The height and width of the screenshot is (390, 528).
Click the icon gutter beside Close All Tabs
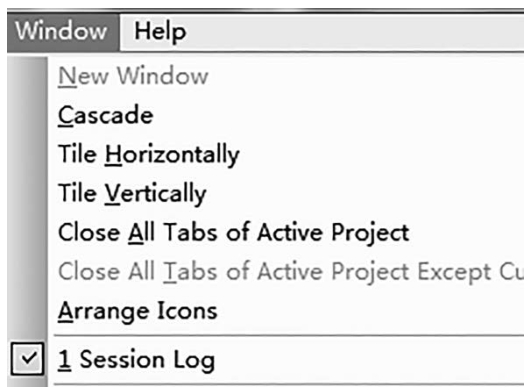point(27,232)
